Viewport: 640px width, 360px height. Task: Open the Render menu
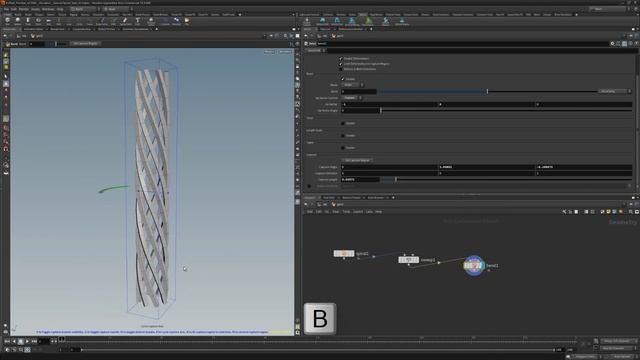[x=24, y=9]
